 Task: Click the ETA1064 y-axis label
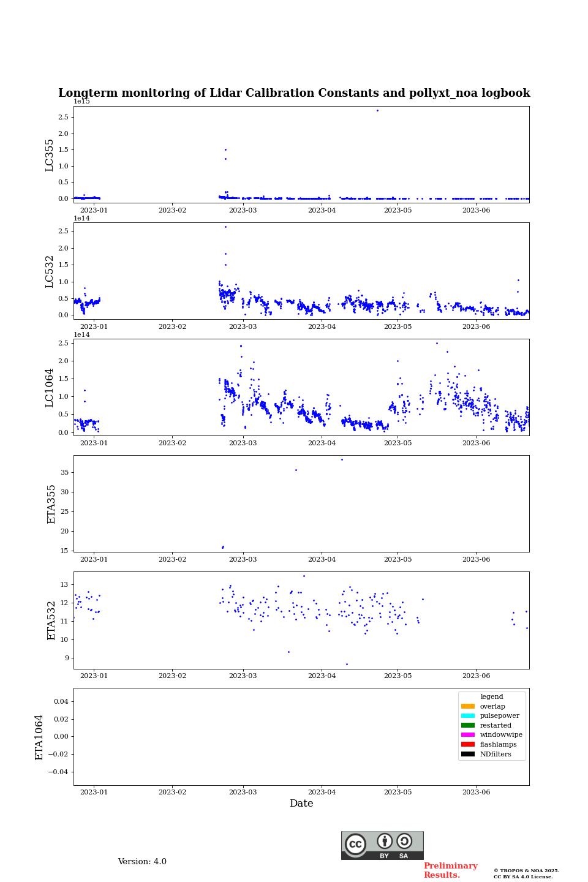coord(39,737)
